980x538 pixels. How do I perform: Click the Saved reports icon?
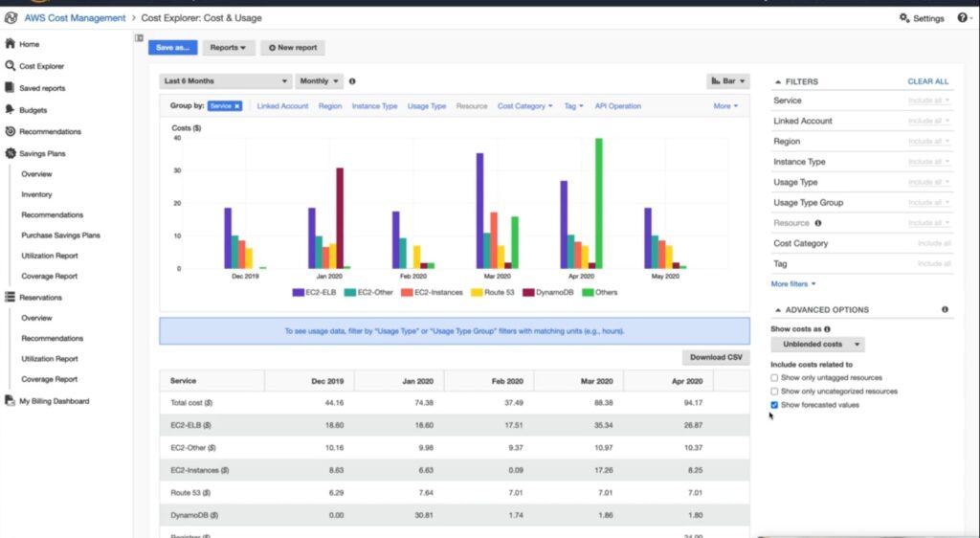pos(10,87)
